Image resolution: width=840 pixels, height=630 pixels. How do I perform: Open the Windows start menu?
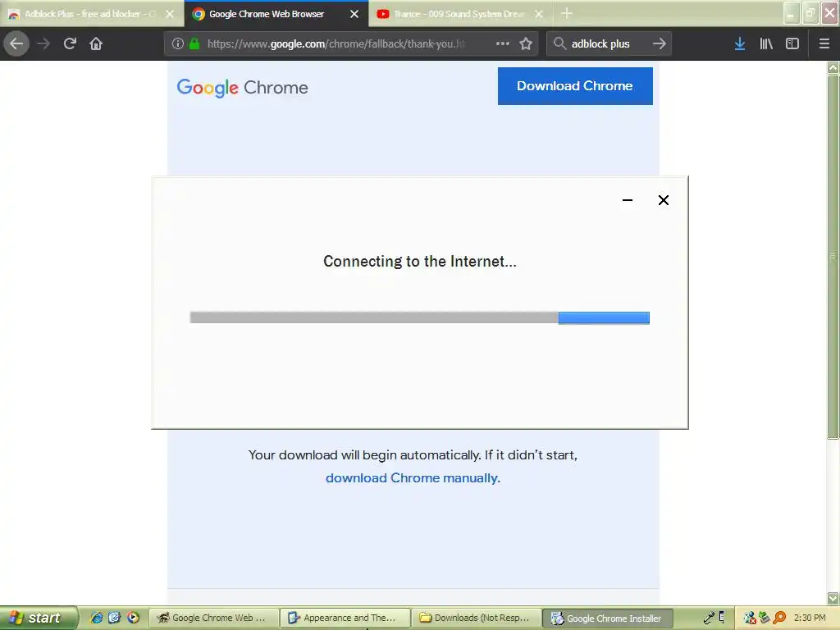[39, 618]
